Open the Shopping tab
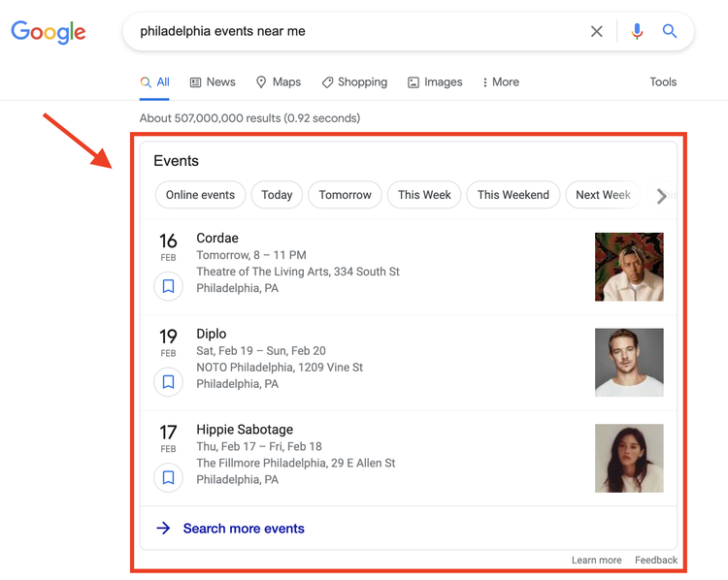The image size is (728, 580). [x=354, y=82]
